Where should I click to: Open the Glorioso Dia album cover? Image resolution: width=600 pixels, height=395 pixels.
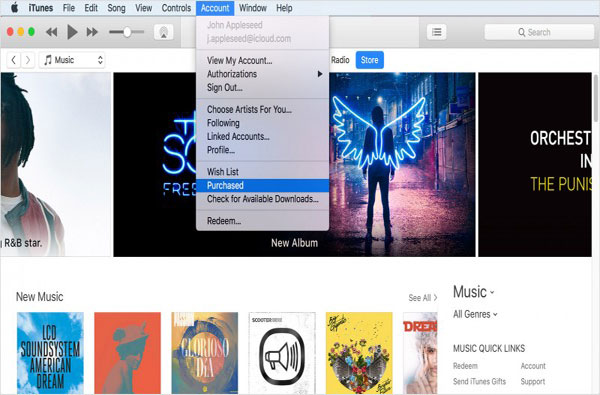click(205, 353)
